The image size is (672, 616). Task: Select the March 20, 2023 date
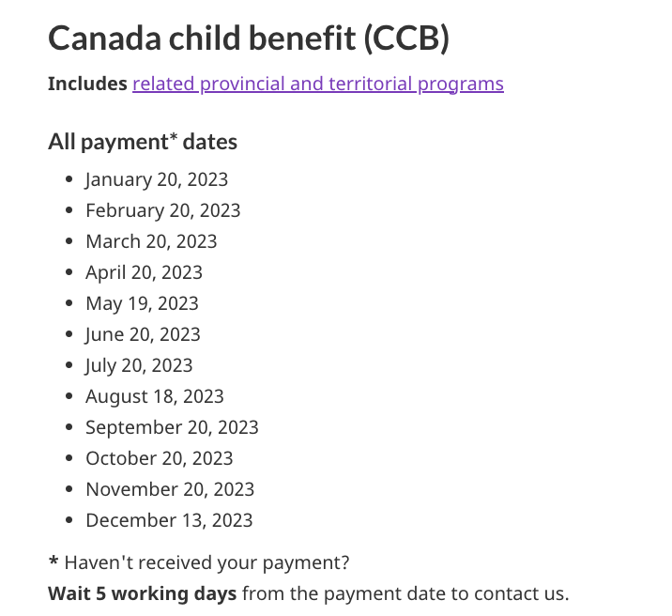pos(151,241)
